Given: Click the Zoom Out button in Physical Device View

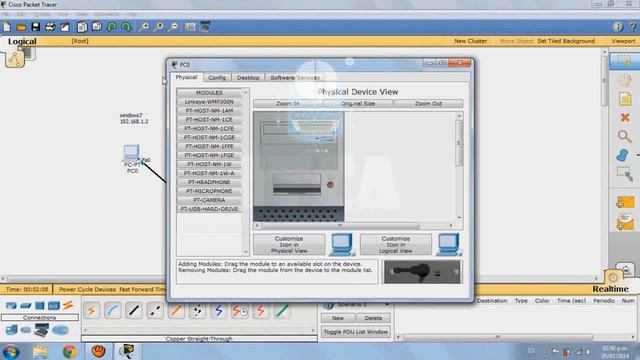Looking at the screenshot, I should coord(428,104).
